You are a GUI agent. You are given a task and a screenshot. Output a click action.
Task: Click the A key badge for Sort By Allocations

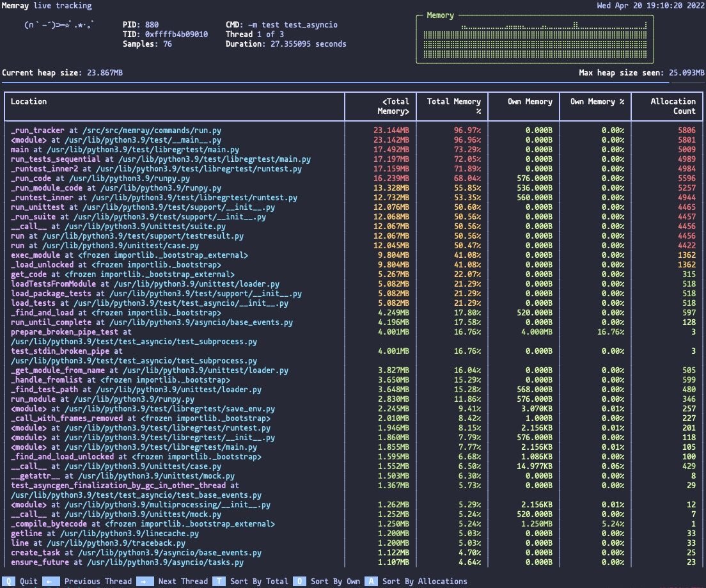coord(371,581)
